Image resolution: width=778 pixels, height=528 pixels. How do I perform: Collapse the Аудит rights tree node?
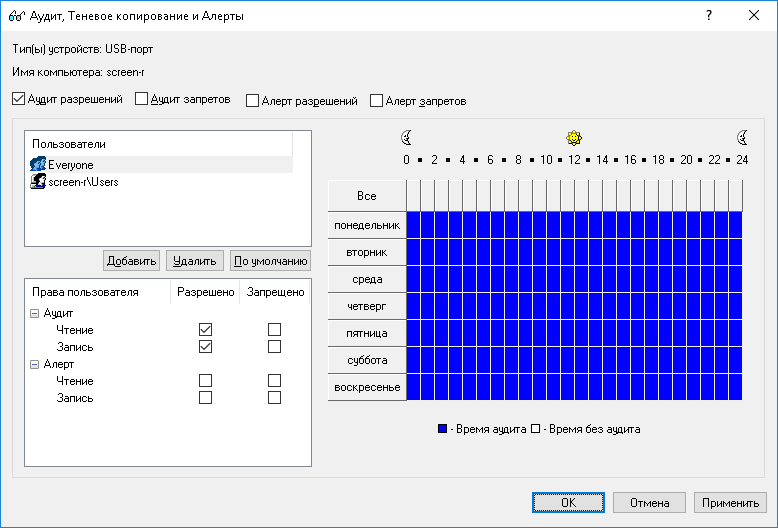pyautogui.click(x=35, y=313)
